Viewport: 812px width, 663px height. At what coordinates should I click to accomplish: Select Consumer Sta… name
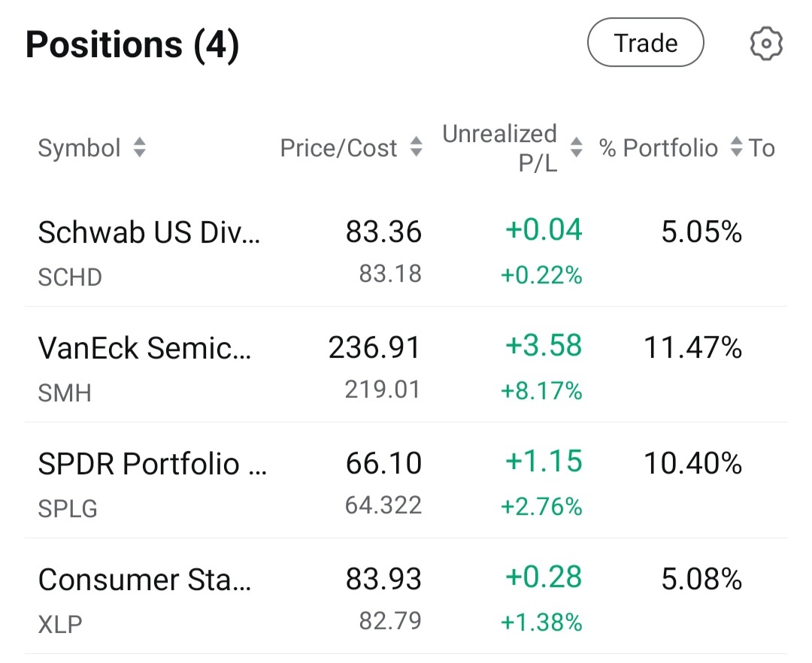tap(144, 579)
